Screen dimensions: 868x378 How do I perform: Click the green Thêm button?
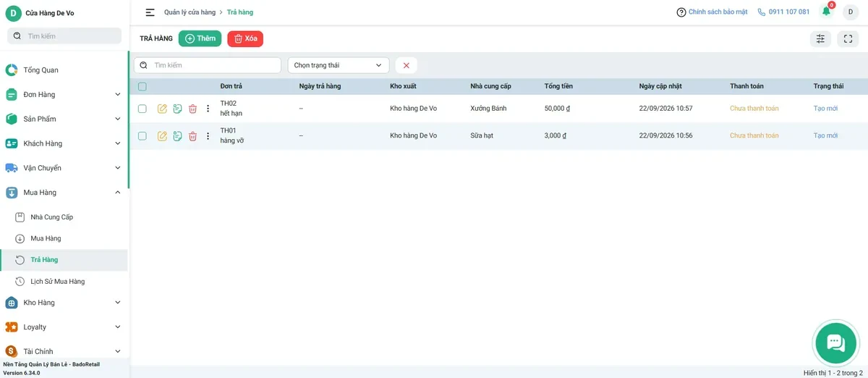[x=200, y=39]
